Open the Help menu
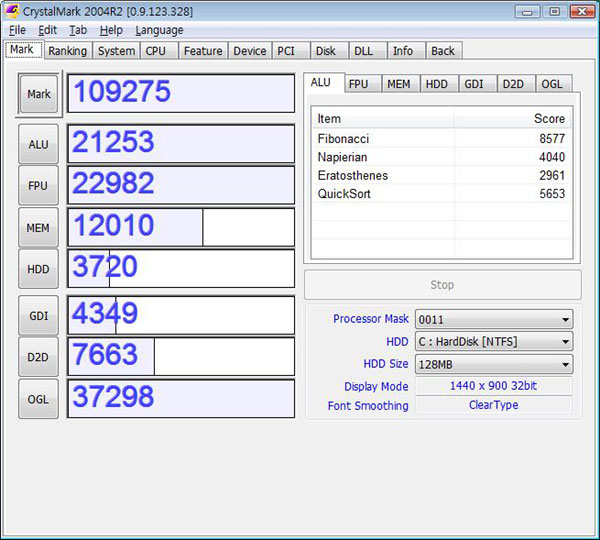This screenshot has width=600, height=540. [111, 30]
